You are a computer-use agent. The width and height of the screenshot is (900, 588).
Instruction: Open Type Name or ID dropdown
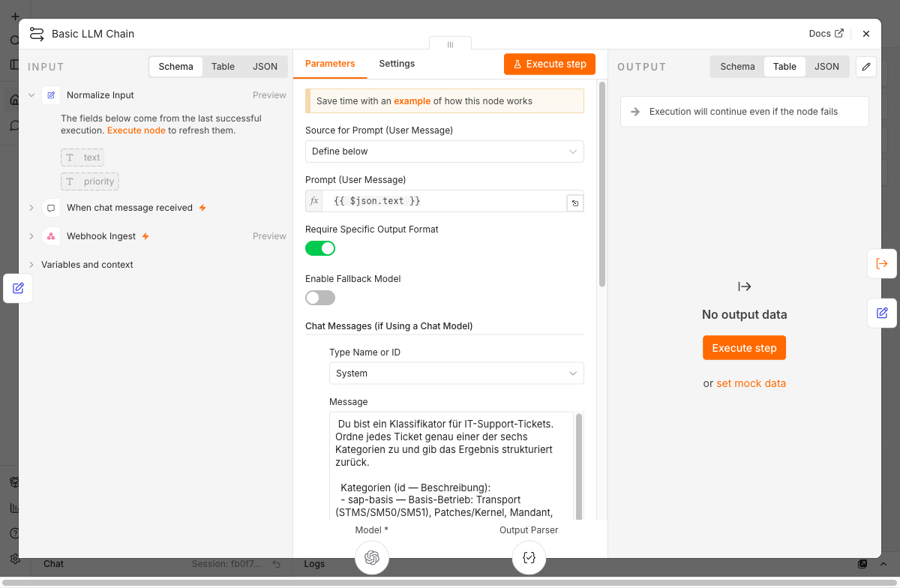457,373
